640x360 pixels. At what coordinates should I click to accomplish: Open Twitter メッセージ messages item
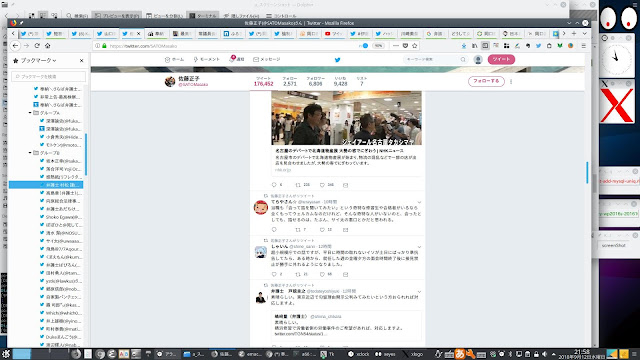(267, 60)
